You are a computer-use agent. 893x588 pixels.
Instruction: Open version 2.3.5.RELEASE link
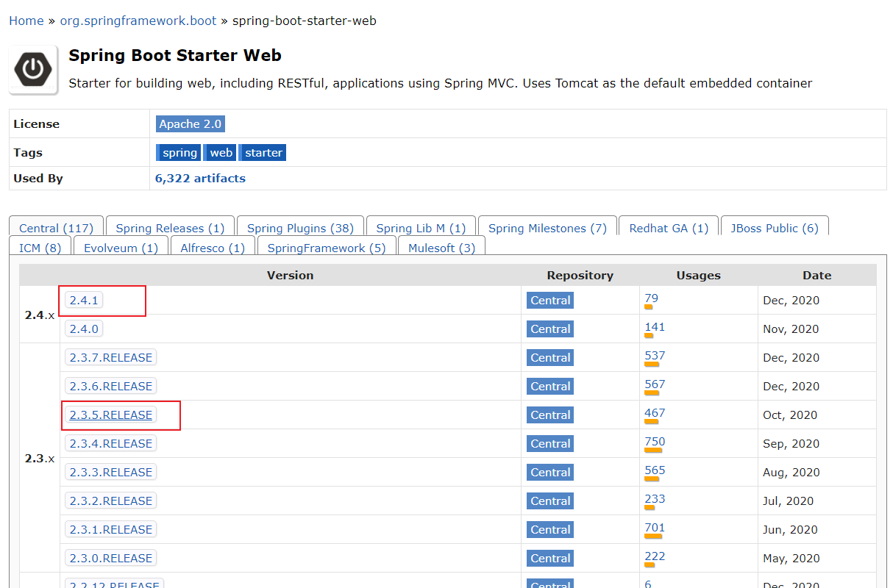pyautogui.click(x=111, y=415)
